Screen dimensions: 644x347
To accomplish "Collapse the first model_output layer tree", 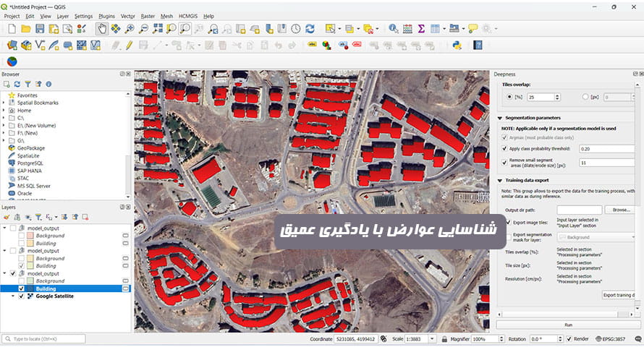I will [x=4, y=228].
